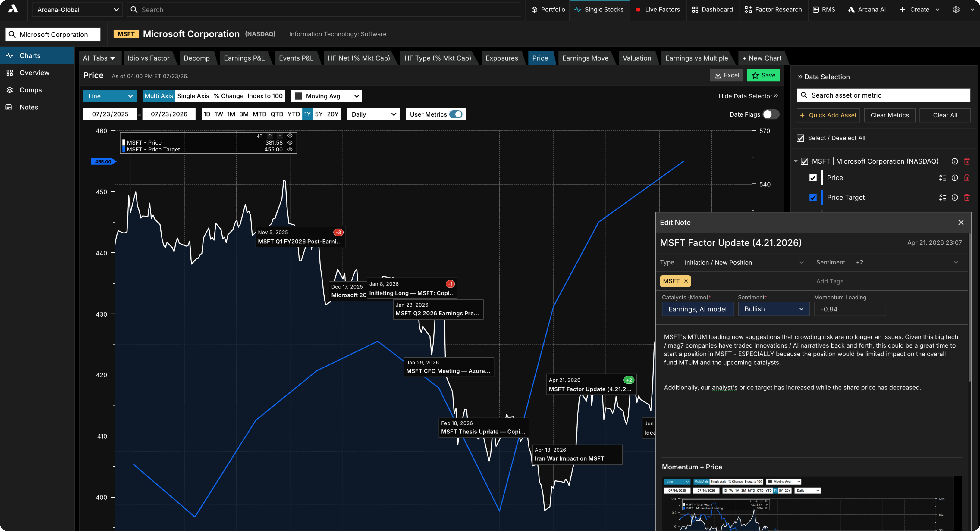Screen dimensions: 980x531
Task: Delete the Price metric with trash icon
Action: 967,177
